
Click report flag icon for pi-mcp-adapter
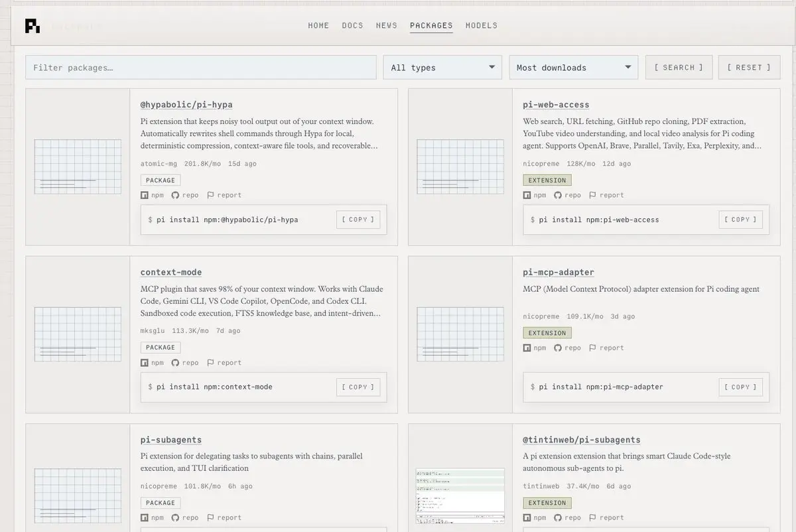tap(594, 348)
